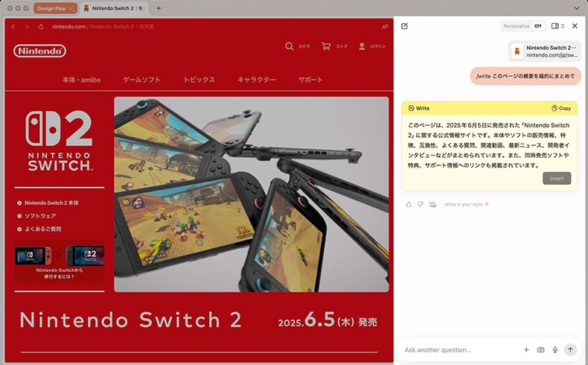Click the Write label in response header
The height and width of the screenshot is (365, 588).
[x=419, y=108]
